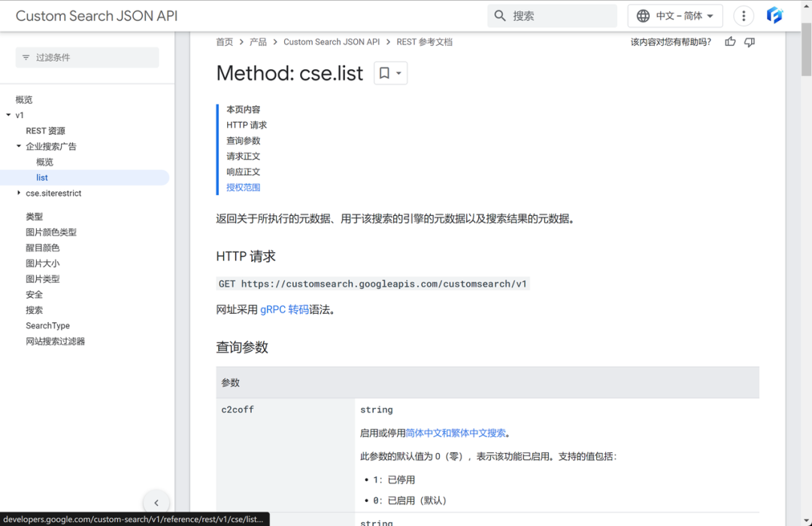
Task: Click the 类型 sidebar heading
Action: click(34, 217)
